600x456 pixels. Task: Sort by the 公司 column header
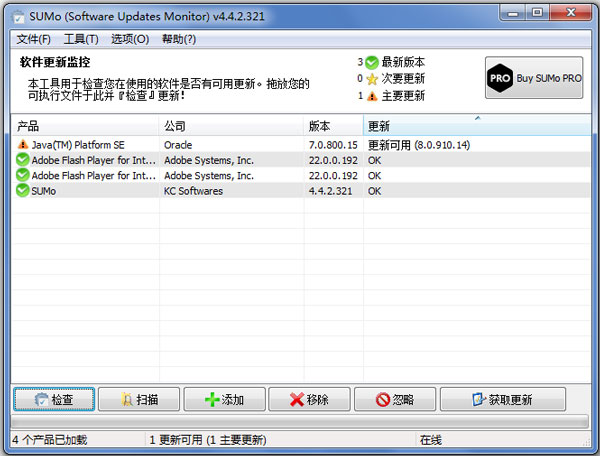click(231, 125)
